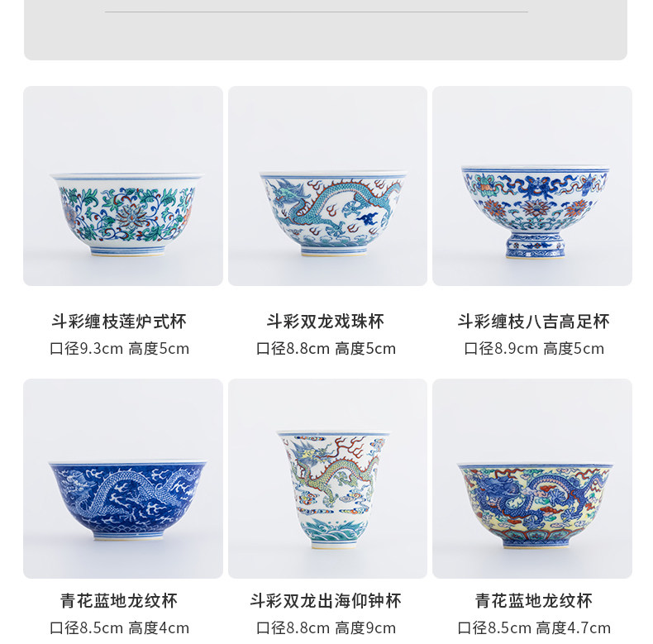Open the 斗彩双龙戏珠杯 dragon cup image
653x644 pixels.
coord(328,186)
